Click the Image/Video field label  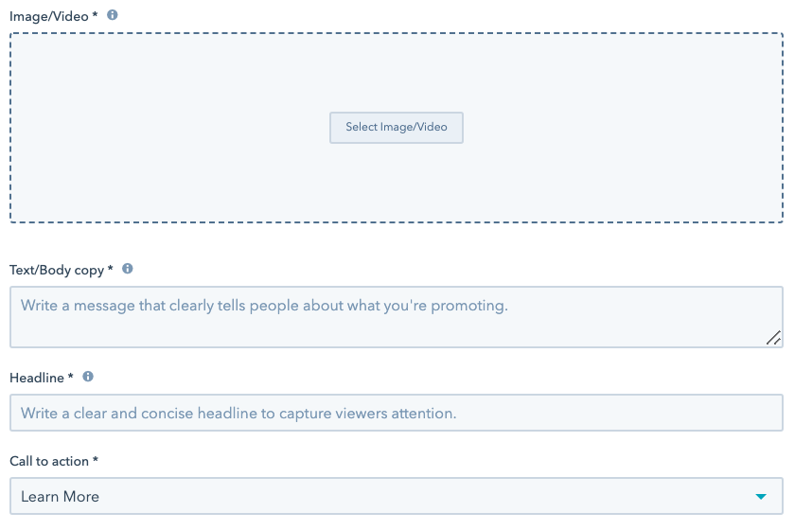pyautogui.click(x=48, y=17)
